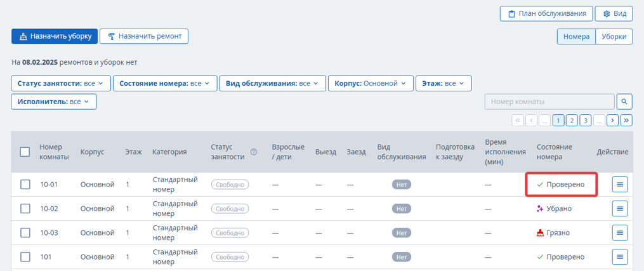Click room number 101 cell
This screenshot has height=271, width=644.
45,257
